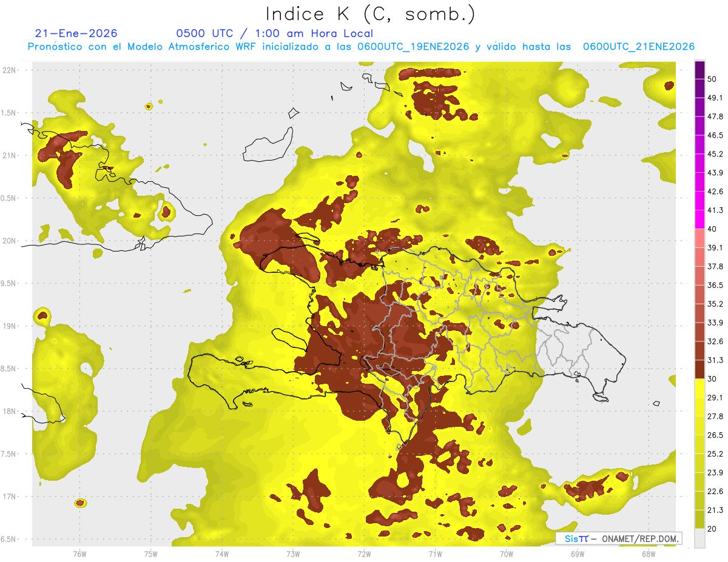Click the colorbar value "47.8"

715,116
